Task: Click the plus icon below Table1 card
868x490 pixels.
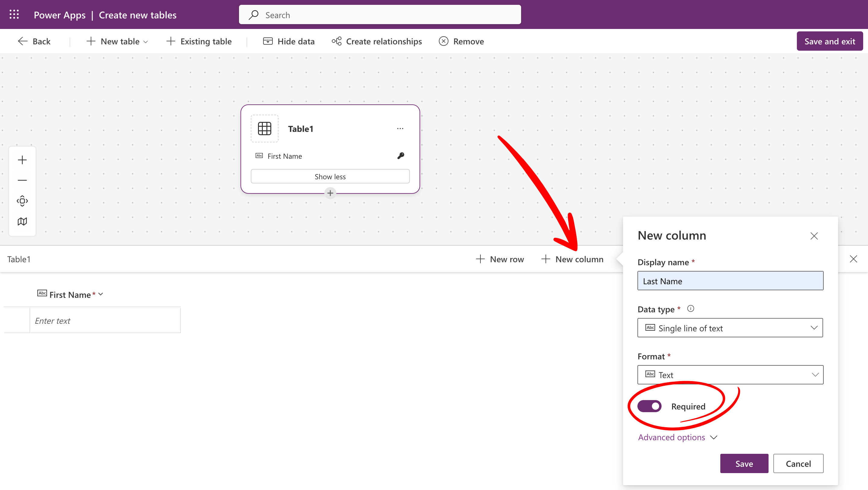Action: (x=330, y=193)
